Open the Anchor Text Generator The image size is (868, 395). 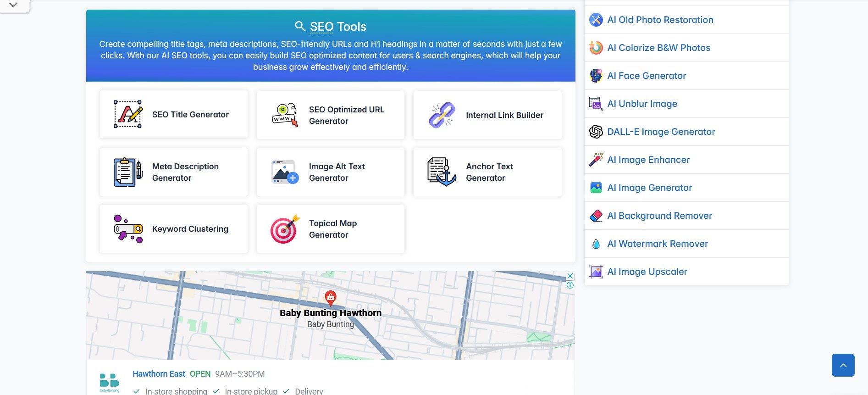click(487, 172)
